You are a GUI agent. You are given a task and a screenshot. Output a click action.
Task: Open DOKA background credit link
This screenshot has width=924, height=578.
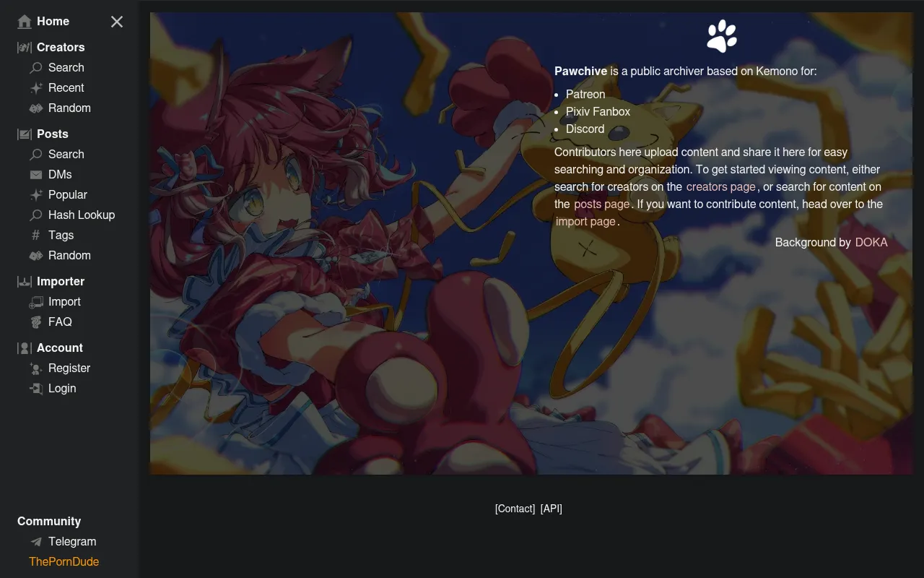coord(871,243)
